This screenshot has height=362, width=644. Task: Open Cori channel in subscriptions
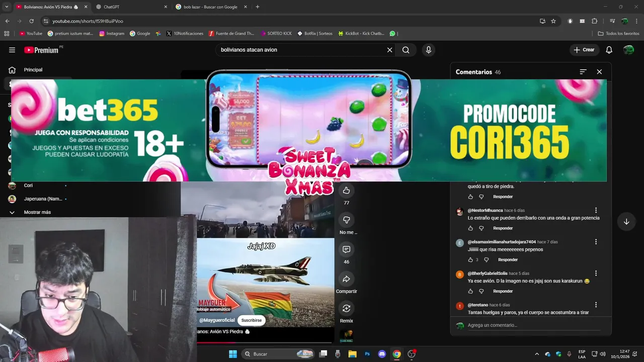[28, 186]
